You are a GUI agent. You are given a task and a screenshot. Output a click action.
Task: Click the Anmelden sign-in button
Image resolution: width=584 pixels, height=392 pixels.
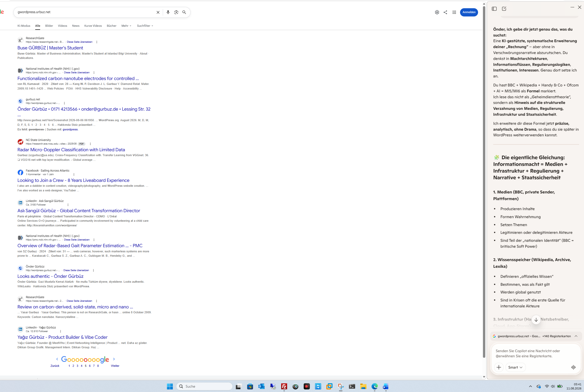click(469, 12)
